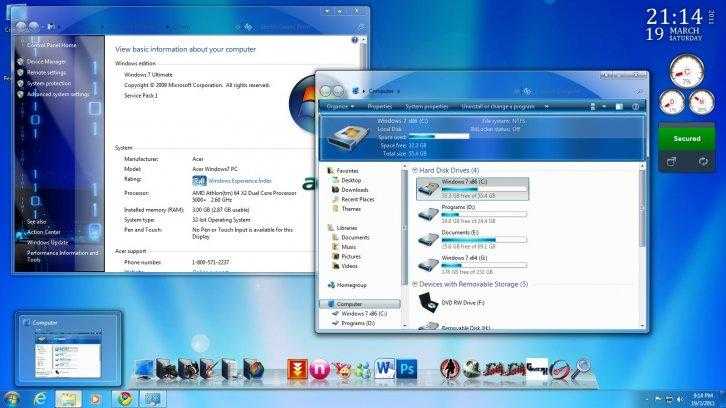Open Internet Explorer on the taskbar

tap(40, 399)
